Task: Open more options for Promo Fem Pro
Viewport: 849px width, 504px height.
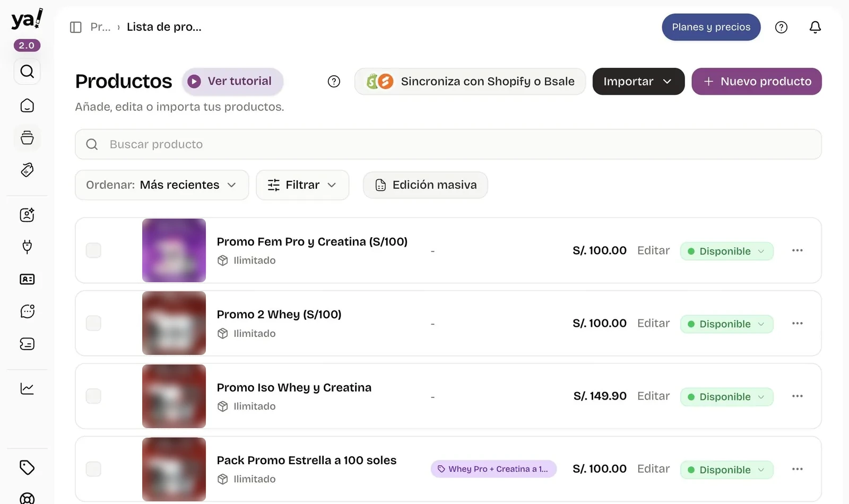Action: [797, 250]
